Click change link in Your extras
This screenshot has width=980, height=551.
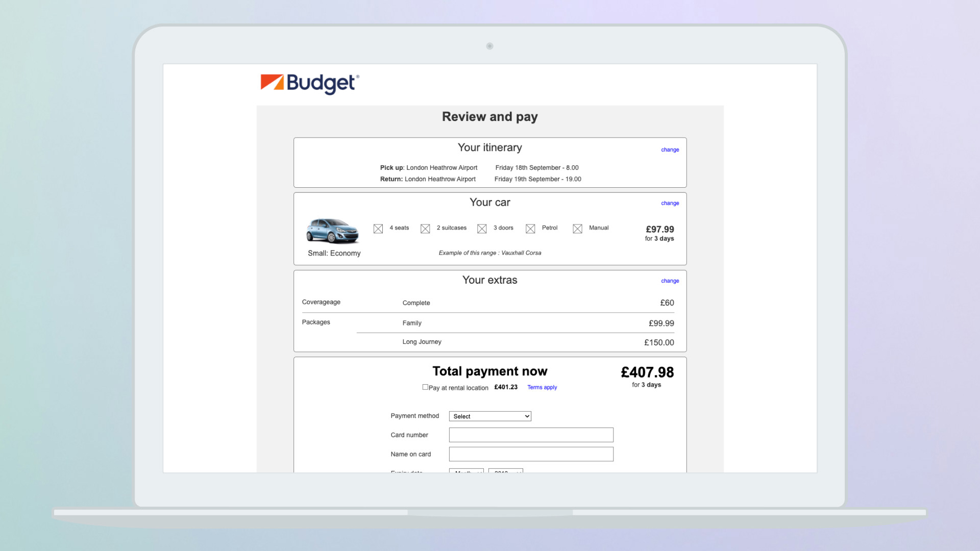click(x=670, y=281)
